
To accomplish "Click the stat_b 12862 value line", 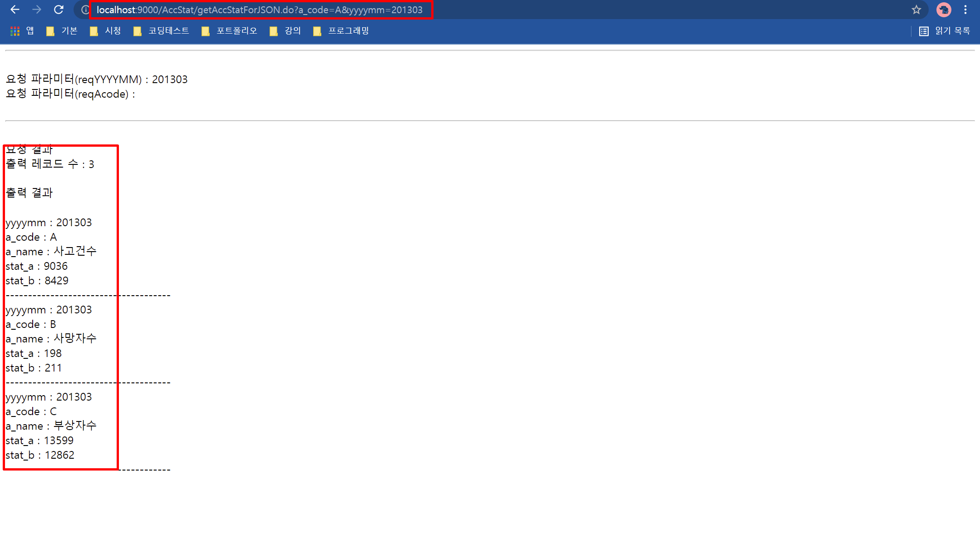I will [x=40, y=455].
